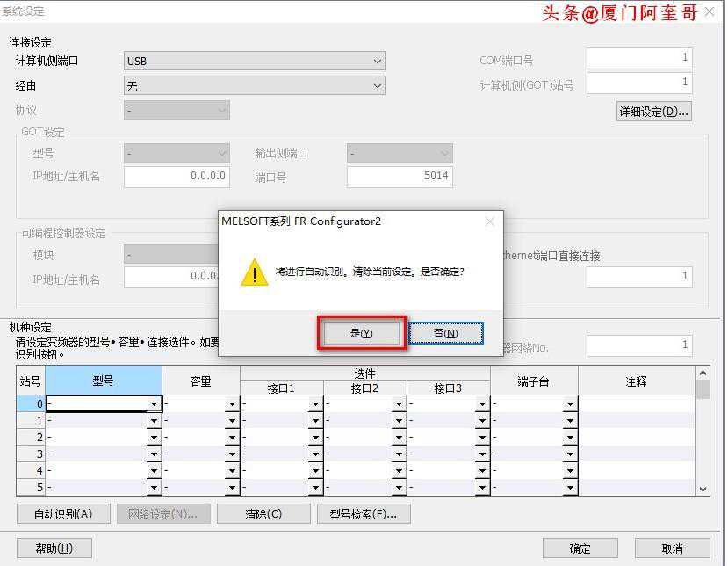Confirm with the 确定 button
This screenshot has height=566, width=728.
coord(580,548)
